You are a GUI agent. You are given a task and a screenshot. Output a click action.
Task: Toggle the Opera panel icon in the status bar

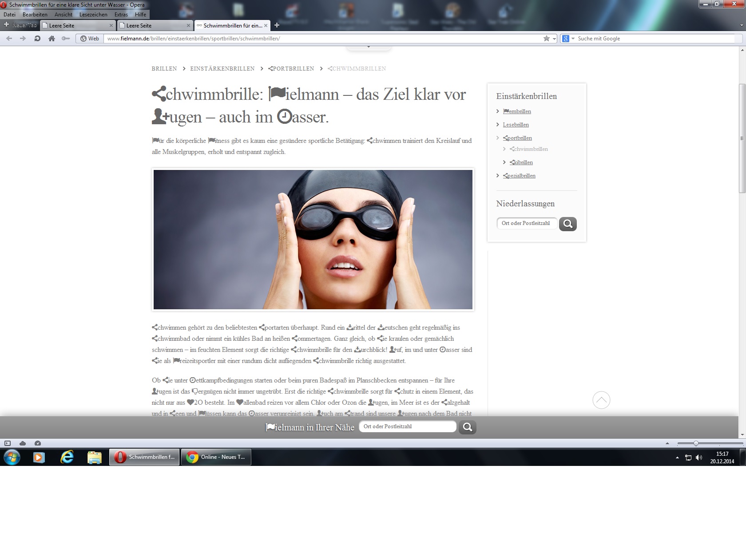tap(8, 443)
